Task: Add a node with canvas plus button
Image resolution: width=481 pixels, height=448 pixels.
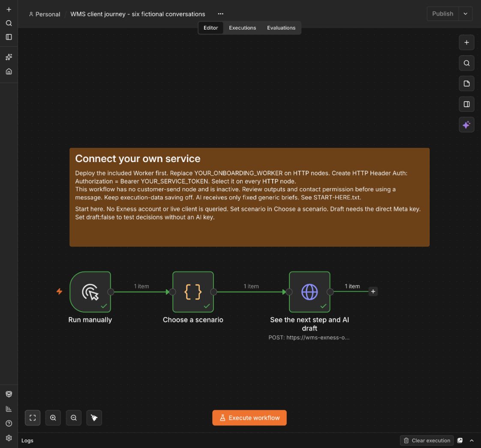Action: tap(466, 42)
